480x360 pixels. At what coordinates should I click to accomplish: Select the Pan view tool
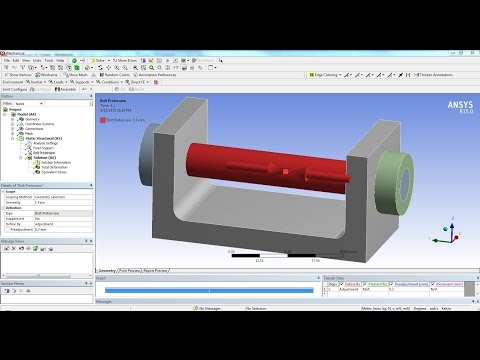coord(108,68)
